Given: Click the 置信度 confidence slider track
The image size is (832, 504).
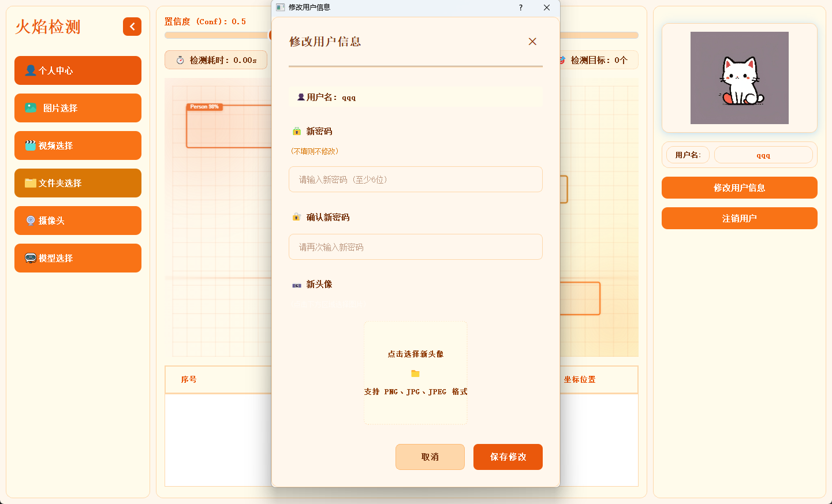Looking at the screenshot, I should coord(401,35).
